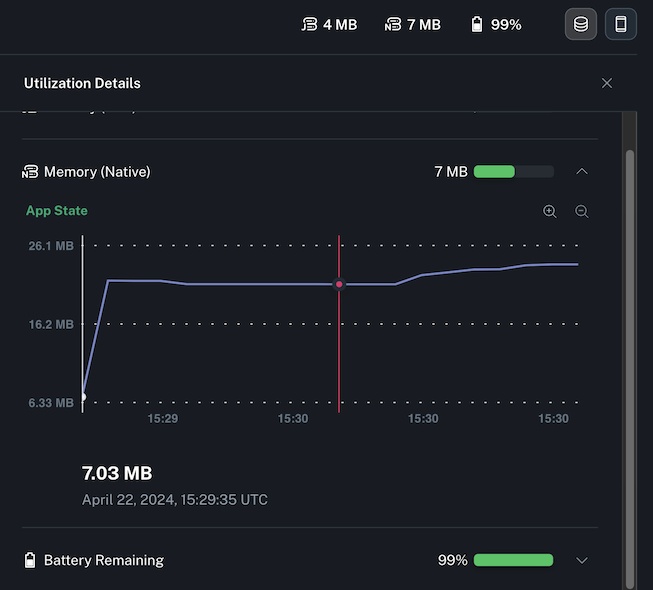653x590 pixels.
Task: Close the Utilization Details panel
Action: tap(606, 83)
